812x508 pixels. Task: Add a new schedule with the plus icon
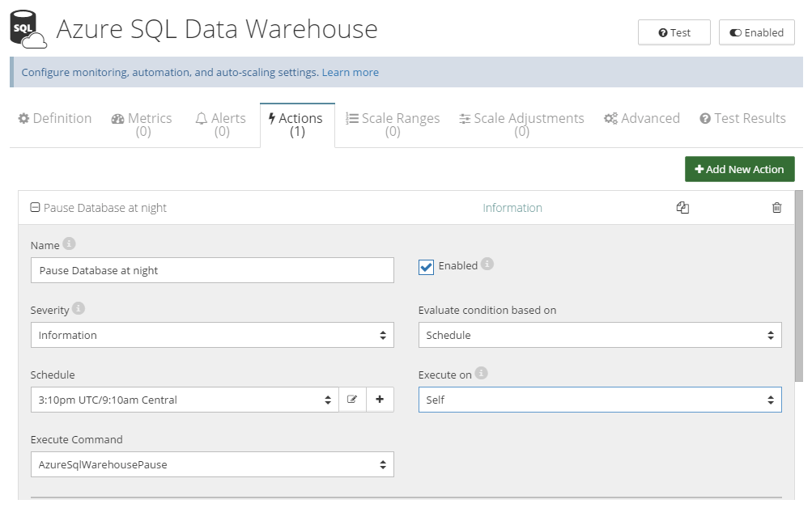pyautogui.click(x=380, y=400)
